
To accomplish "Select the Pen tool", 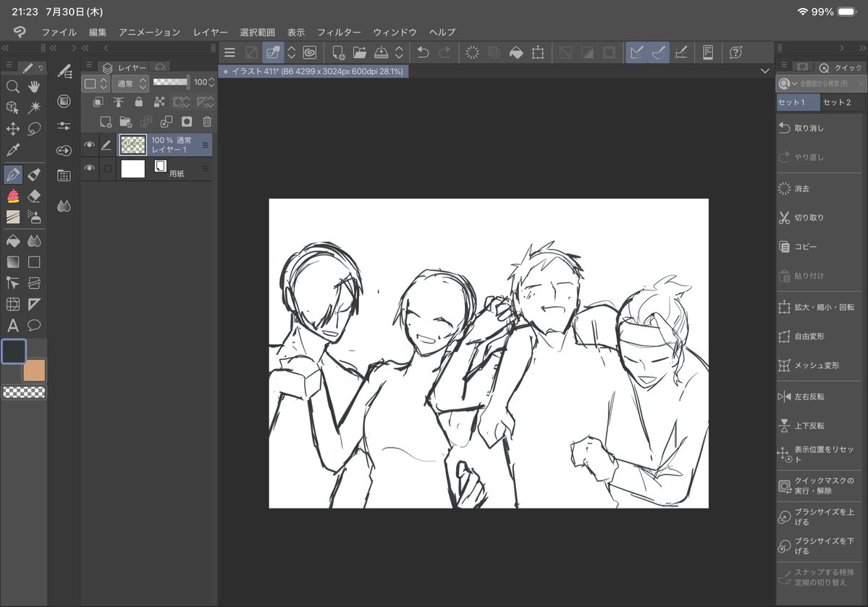I will (x=13, y=175).
